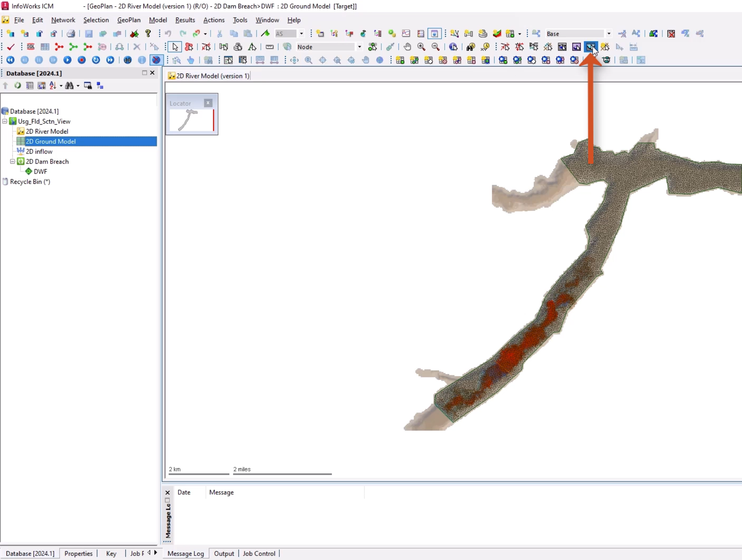
Task: Open the A-Z sort dropdown arrow in Database panel
Action: 61,86
